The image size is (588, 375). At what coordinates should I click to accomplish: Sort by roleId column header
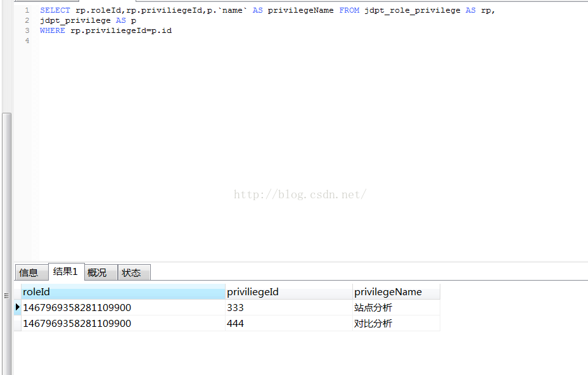[x=123, y=292]
